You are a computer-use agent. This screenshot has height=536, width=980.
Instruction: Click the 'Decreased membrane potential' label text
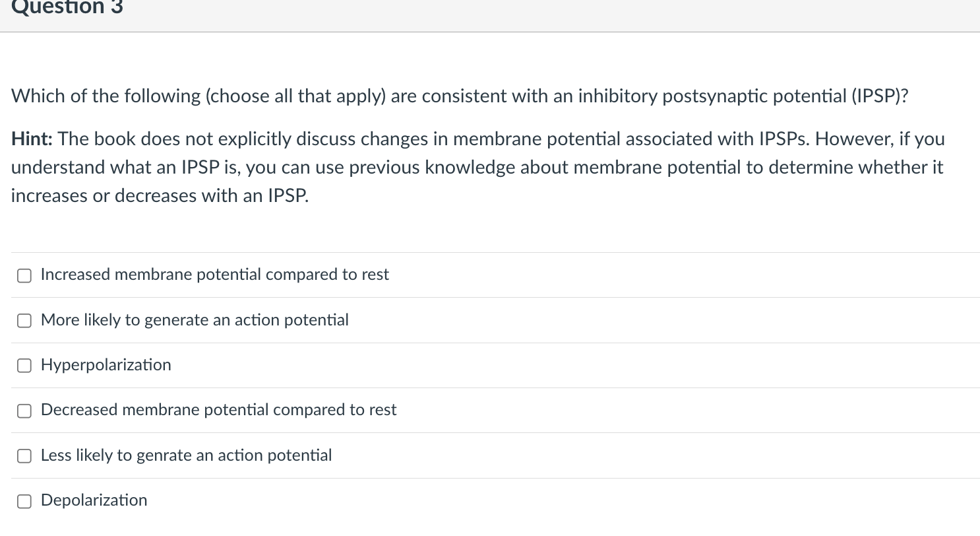[x=219, y=409]
